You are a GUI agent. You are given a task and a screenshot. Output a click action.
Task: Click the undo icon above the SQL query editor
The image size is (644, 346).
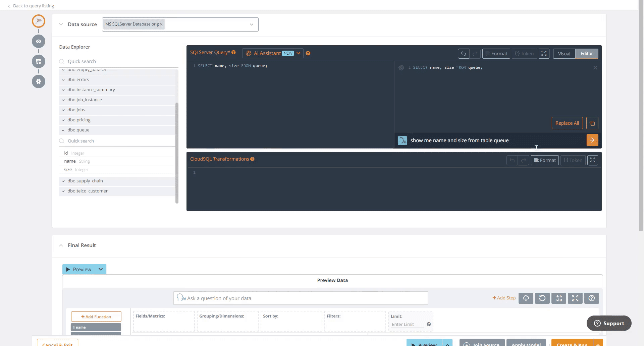pos(464,53)
